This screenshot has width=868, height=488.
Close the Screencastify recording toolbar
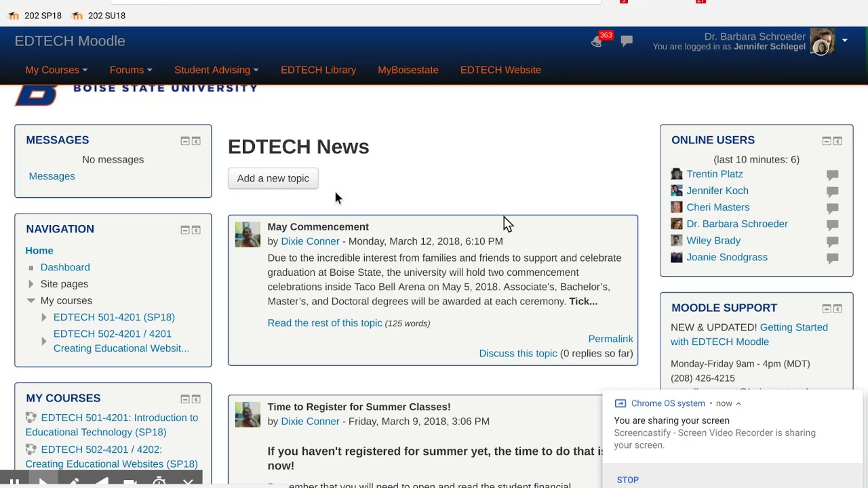click(x=188, y=482)
